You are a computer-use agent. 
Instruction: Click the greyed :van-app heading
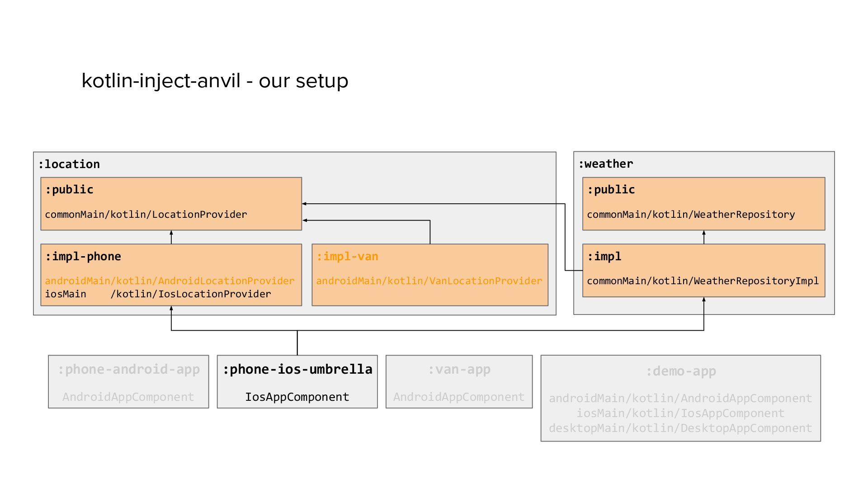point(459,370)
